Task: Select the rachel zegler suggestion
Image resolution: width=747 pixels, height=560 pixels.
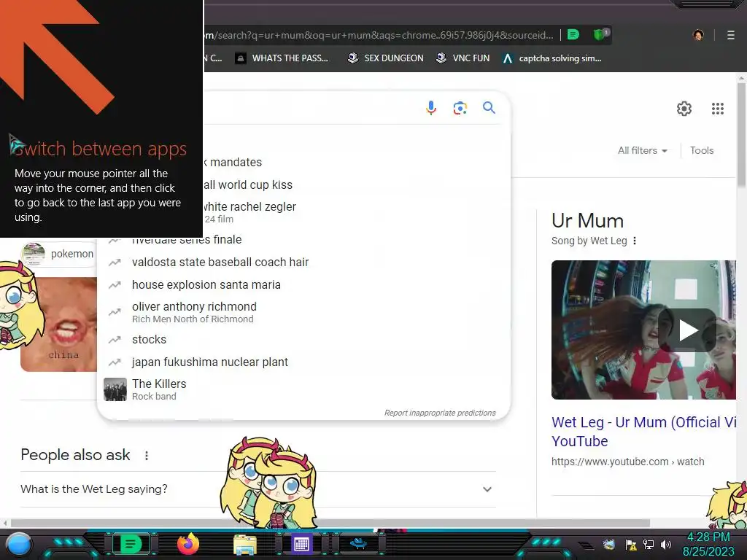Action: (249, 212)
